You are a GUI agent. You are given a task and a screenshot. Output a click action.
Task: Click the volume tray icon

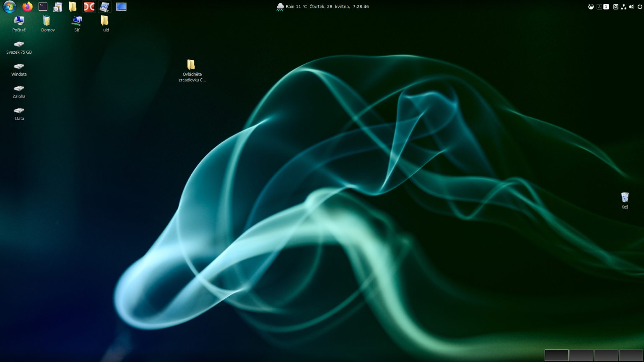coord(631,6)
